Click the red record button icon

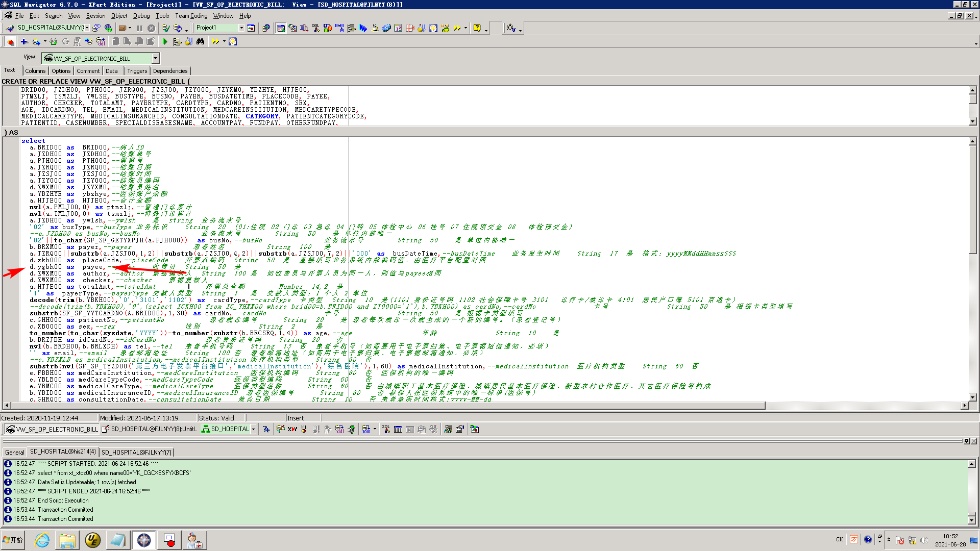[10, 42]
